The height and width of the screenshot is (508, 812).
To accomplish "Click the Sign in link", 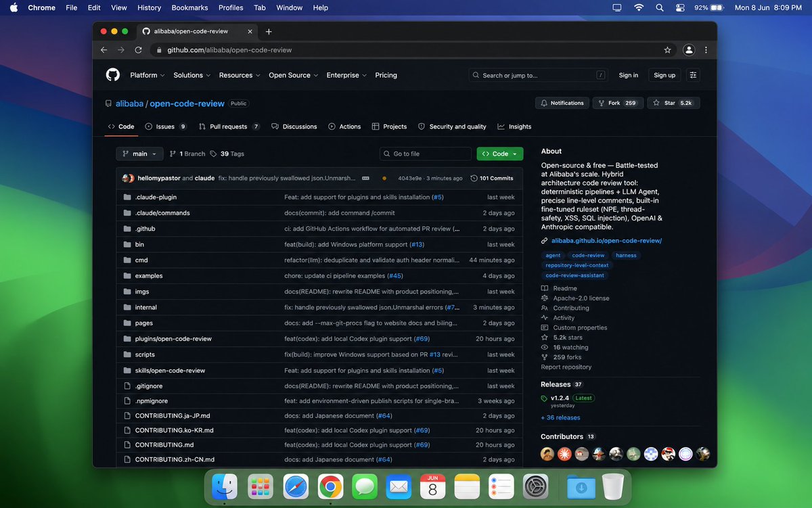I will (x=629, y=75).
